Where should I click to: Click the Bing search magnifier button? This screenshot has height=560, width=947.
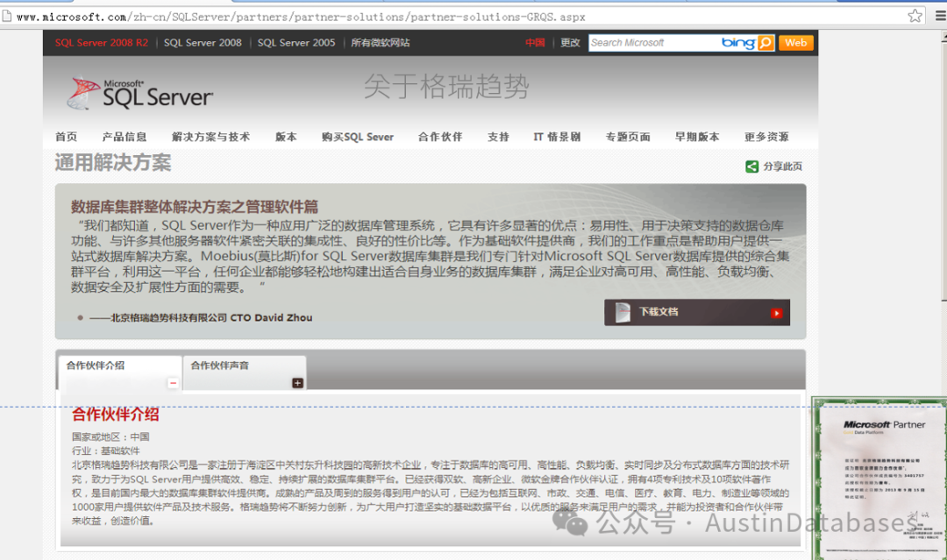point(765,43)
